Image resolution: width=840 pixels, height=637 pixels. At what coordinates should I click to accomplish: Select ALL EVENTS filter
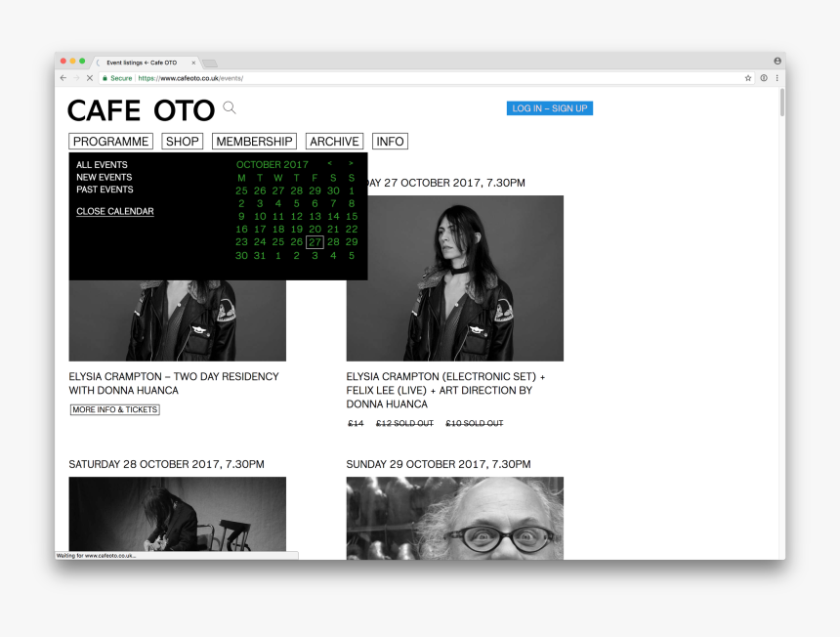click(102, 164)
